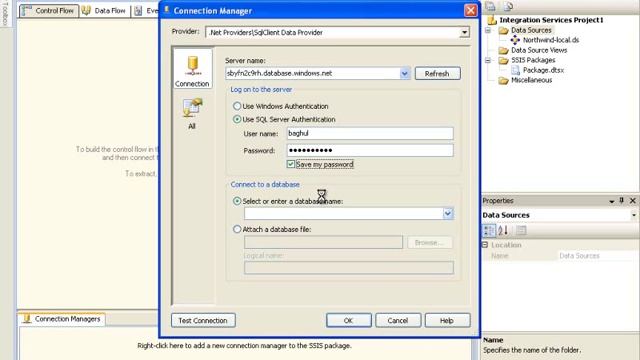Switch to the Control Flow tab
This screenshot has width=640, height=360.
(x=49, y=11)
